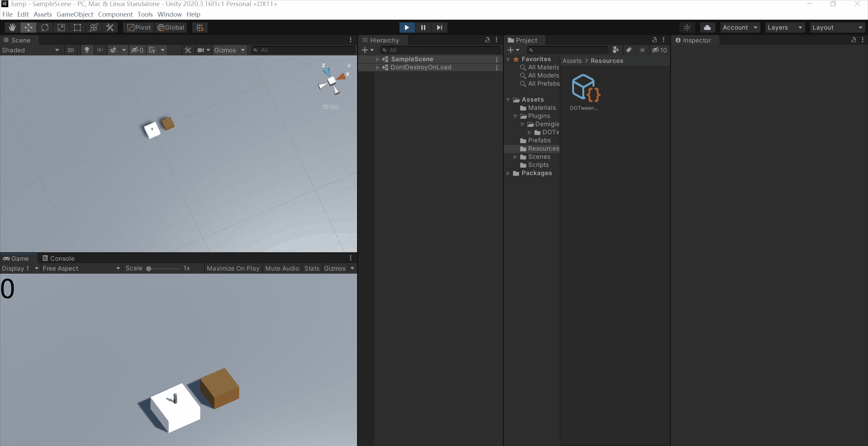Click the Stats button
The width and height of the screenshot is (868, 446).
[x=312, y=269]
